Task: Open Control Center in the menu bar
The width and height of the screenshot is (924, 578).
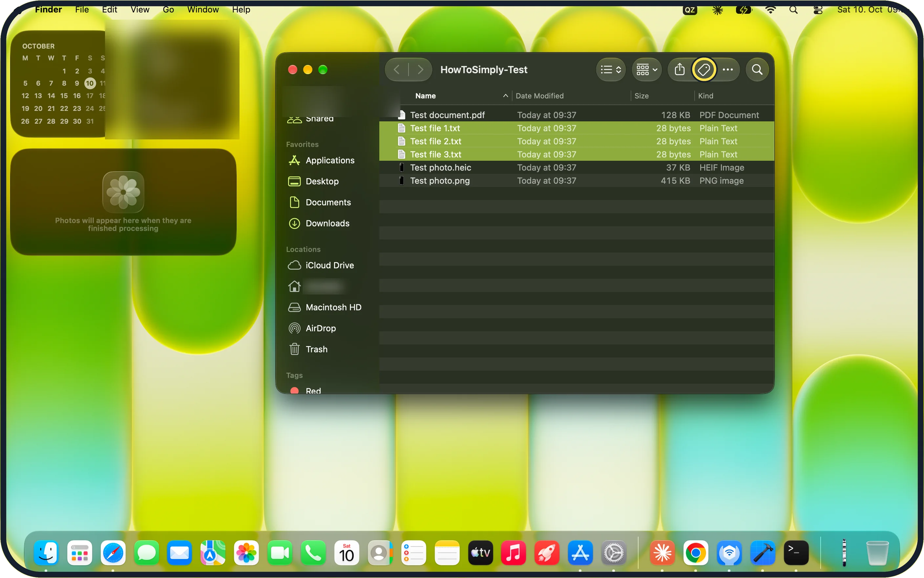Action: point(817,10)
